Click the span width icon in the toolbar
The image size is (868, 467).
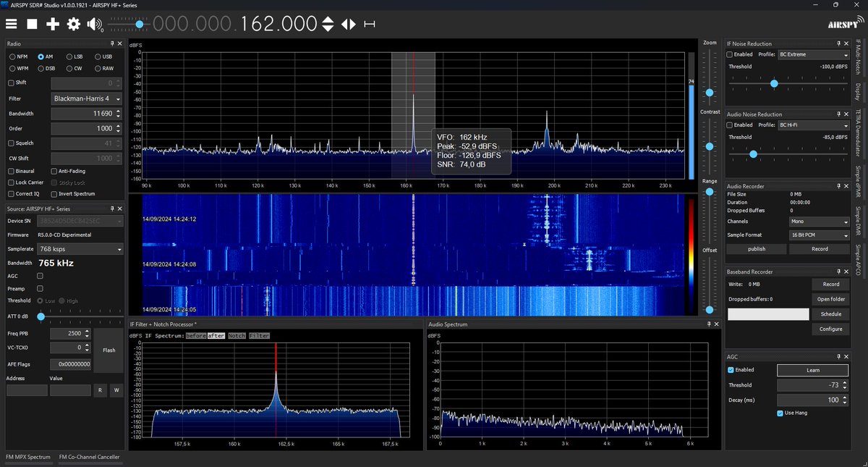click(x=370, y=24)
